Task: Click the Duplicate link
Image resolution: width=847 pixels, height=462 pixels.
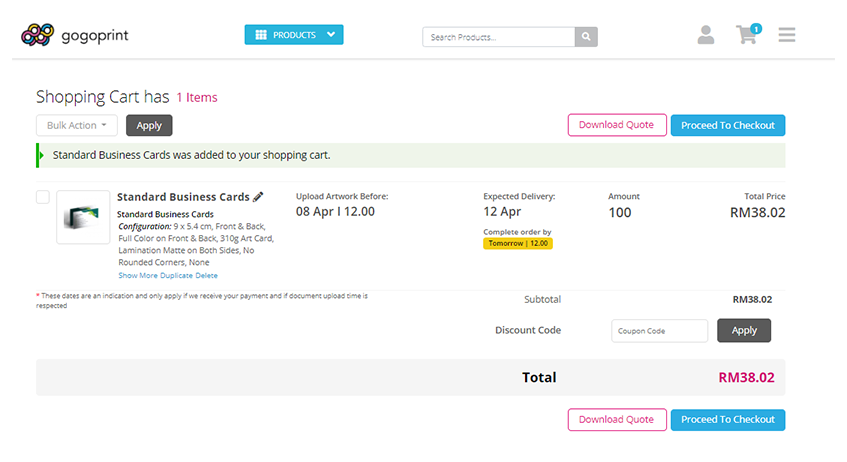Action: tap(178, 275)
